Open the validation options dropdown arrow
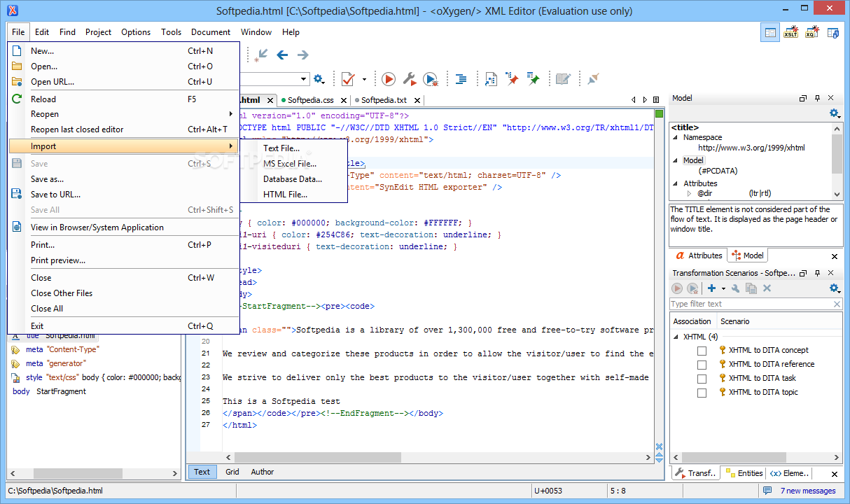The height and width of the screenshot is (504, 850). point(364,79)
